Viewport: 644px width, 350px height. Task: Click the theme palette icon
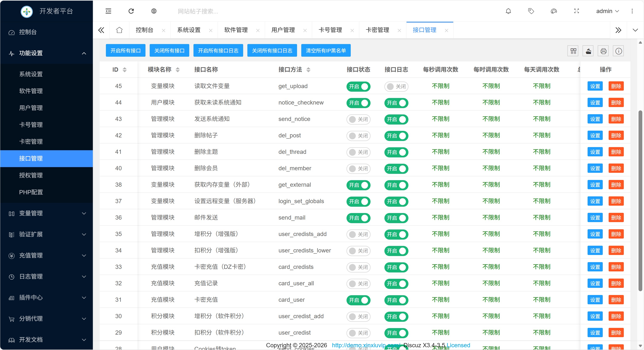[554, 11]
